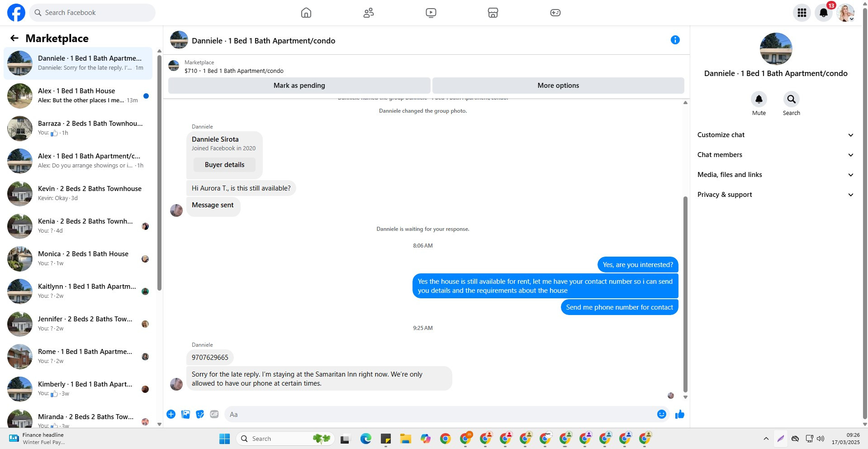Expand the Customize chat section
This screenshot has height=449, width=868.
(775, 135)
